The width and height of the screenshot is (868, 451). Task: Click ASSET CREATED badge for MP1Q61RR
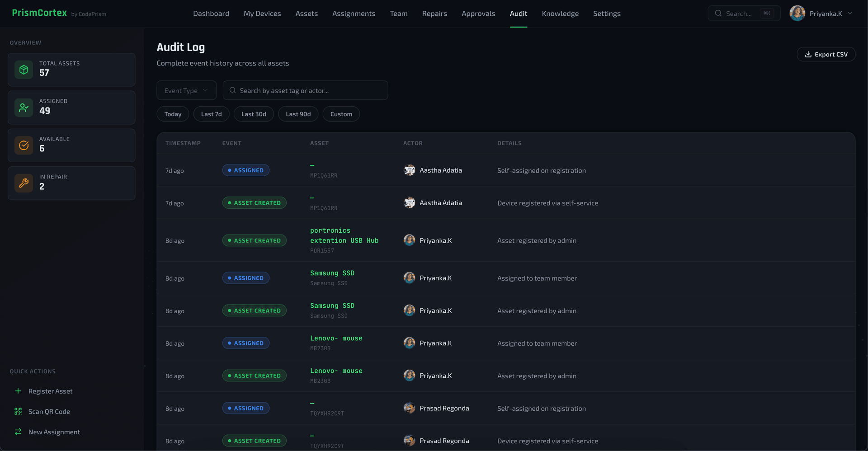tap(254, 202)
